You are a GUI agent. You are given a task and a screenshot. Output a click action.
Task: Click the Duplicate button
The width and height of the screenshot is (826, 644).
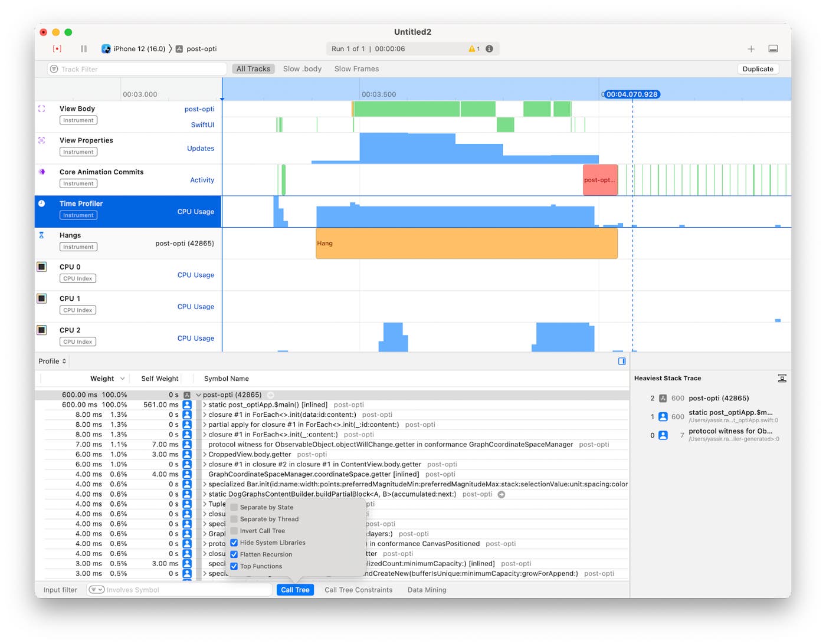(x=758, y=68)
